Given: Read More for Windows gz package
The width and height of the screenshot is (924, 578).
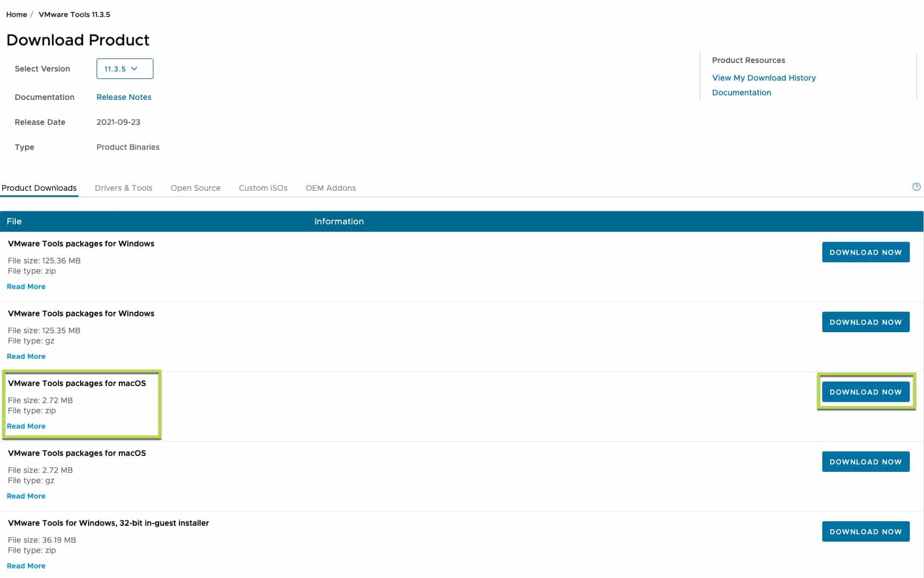Looking at the screenshot, I should [26, 357].
